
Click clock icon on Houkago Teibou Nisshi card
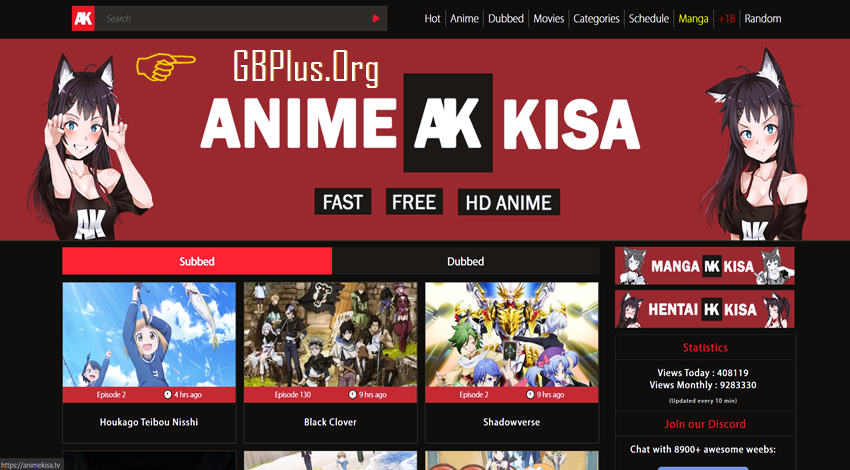(168, 395)
